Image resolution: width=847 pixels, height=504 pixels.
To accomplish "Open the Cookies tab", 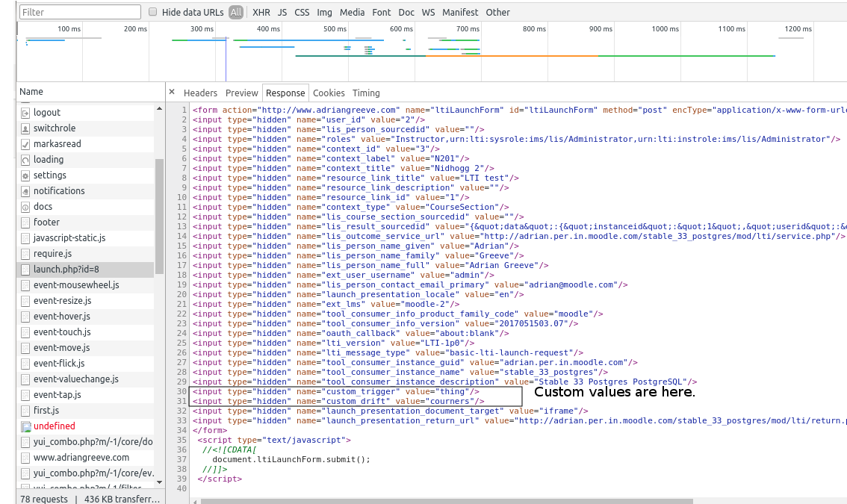I will (x=329, y=93).
